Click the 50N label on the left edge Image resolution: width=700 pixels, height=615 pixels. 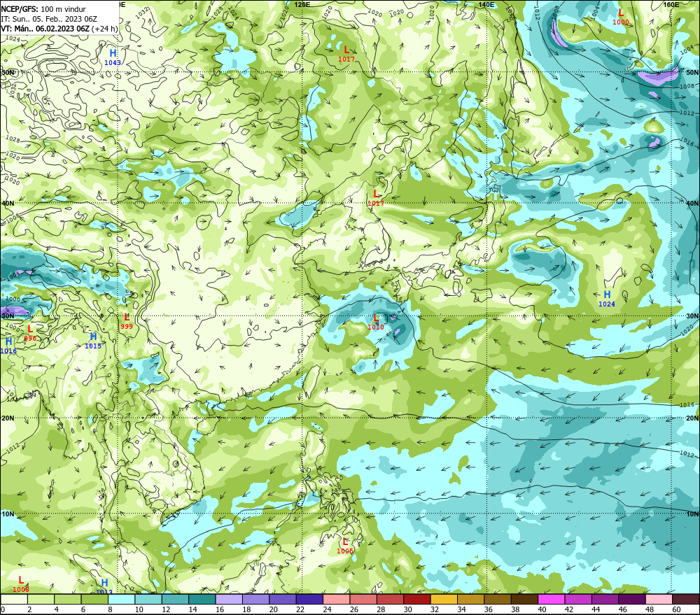pyautogui.click(x=8, y=72)
